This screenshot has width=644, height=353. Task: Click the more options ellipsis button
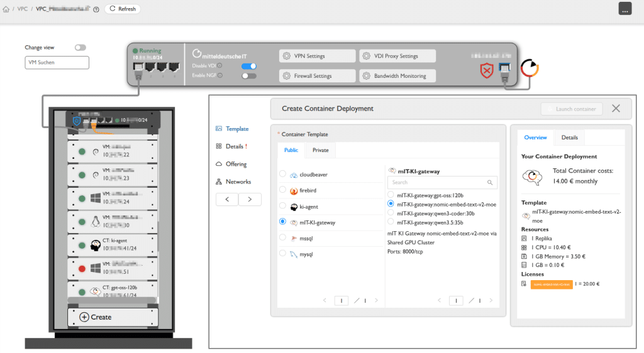click(x=625, y=9)
